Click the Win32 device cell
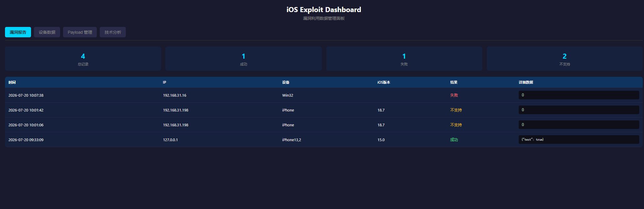 288,95
